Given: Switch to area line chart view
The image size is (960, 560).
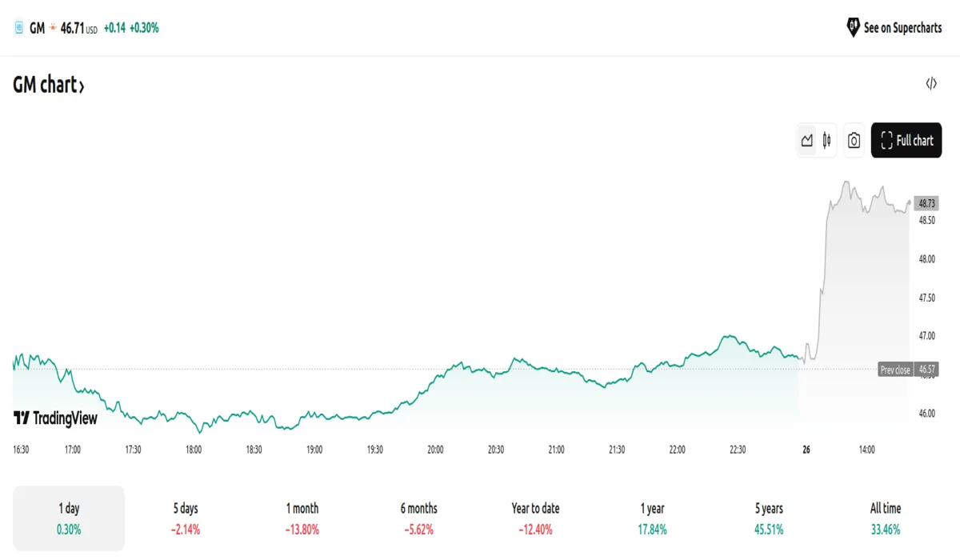Looking at the screenshot, I should pyautogui.click(x=806, y=141).
